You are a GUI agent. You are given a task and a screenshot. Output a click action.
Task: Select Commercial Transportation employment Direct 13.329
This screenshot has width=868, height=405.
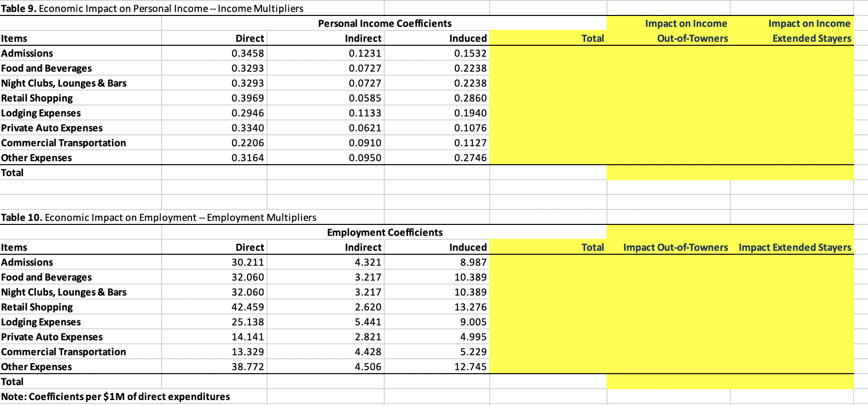248,352
